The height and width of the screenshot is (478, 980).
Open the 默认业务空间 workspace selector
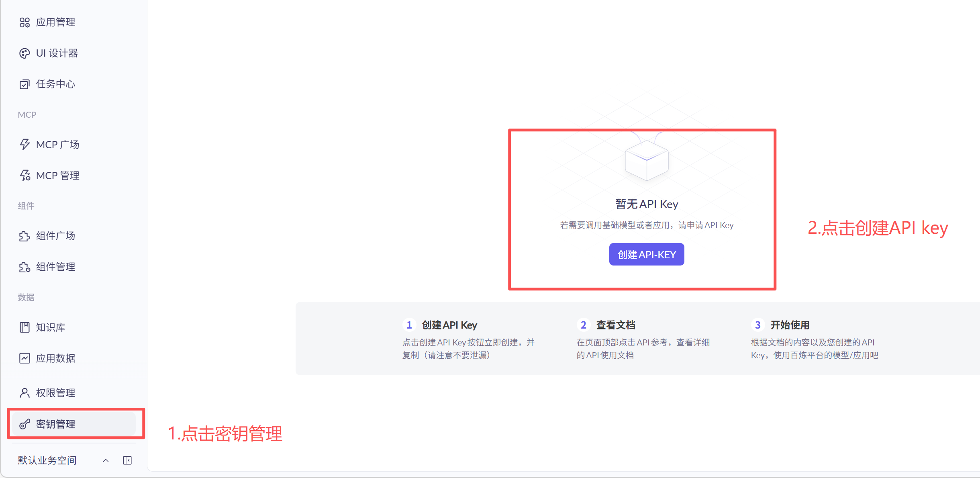pyautogui.click(x=47, y=460)
